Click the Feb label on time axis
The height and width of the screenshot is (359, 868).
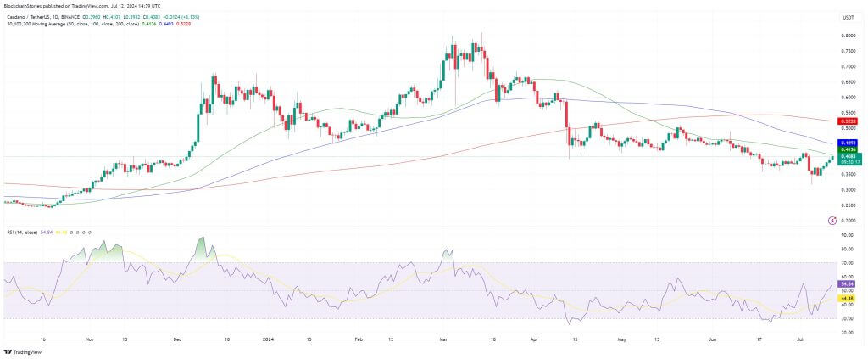click(359, 338)
